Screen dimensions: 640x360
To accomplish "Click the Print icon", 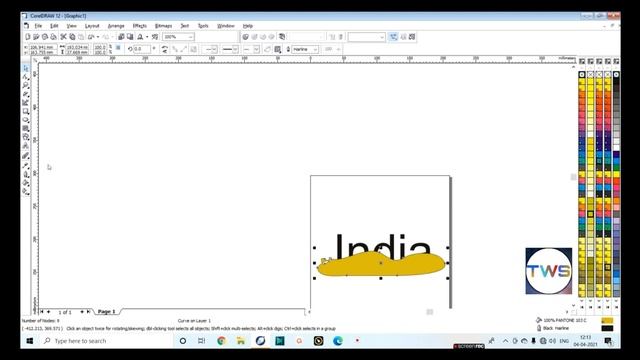I will (x=53, y=37).
